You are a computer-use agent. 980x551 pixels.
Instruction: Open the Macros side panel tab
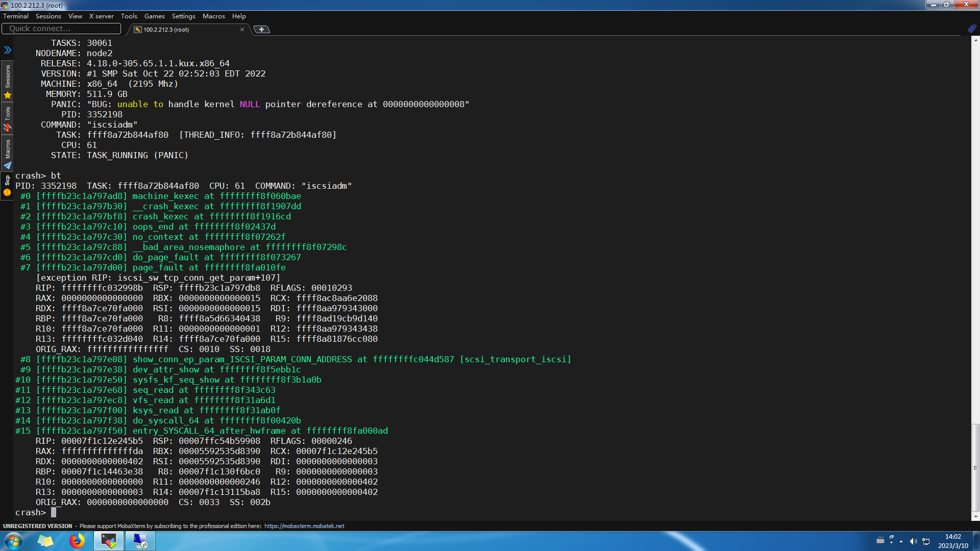click(x=8, y=154)
